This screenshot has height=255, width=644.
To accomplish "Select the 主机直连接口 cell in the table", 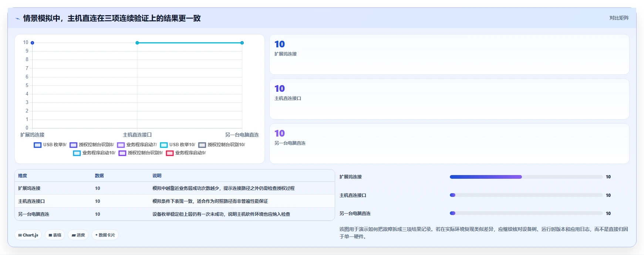I will pos(31,201).
